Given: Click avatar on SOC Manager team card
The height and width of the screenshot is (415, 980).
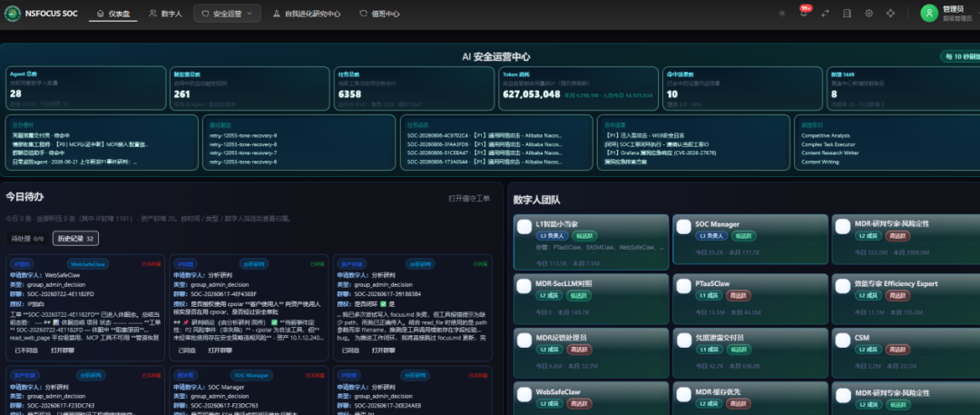Looking at the screenshot, I should 684,227.
